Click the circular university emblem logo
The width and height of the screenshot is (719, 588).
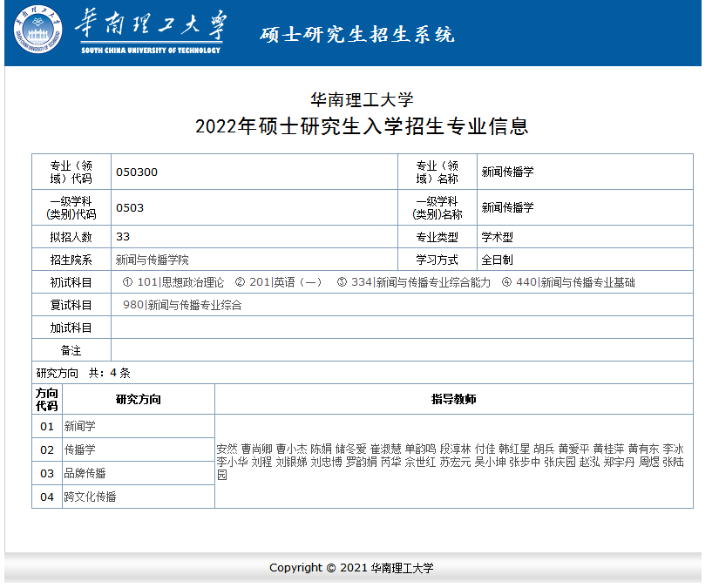tap(37, 31)
